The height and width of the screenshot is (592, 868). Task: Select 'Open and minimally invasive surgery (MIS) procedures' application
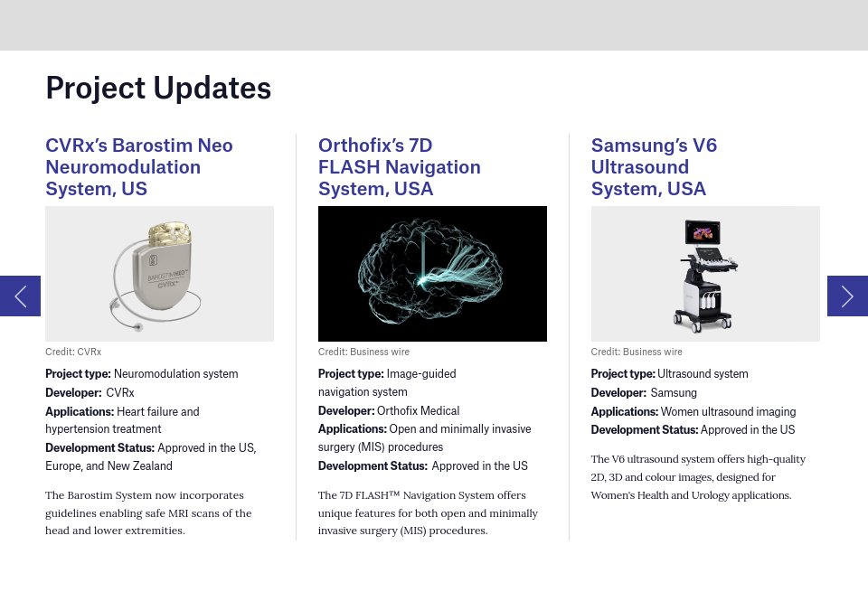point(425,437)
